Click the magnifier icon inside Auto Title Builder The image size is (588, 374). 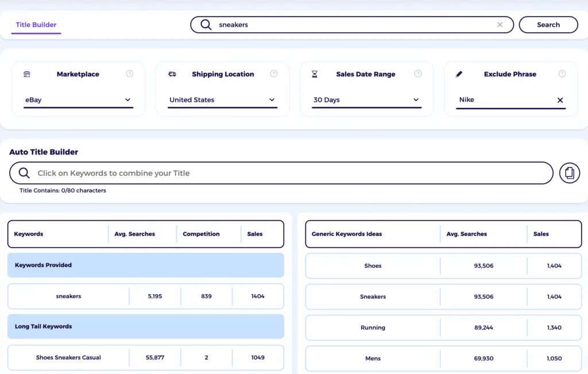click(24, 172)
